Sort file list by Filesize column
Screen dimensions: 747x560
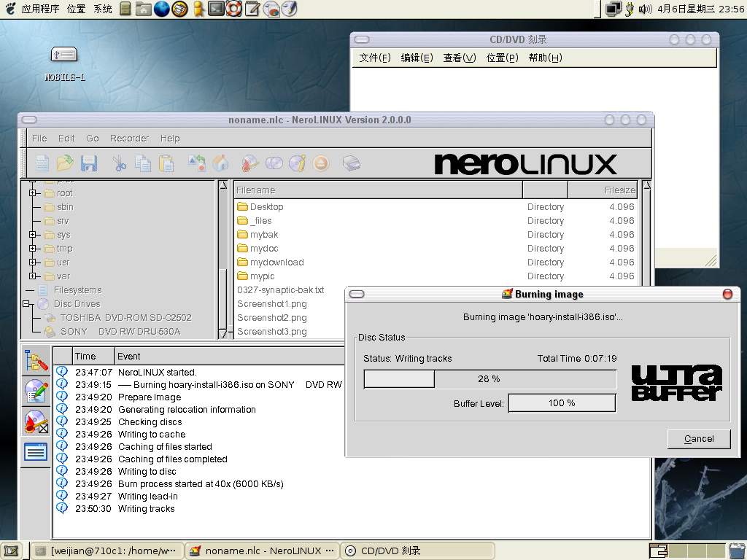(x=603, y=190)
